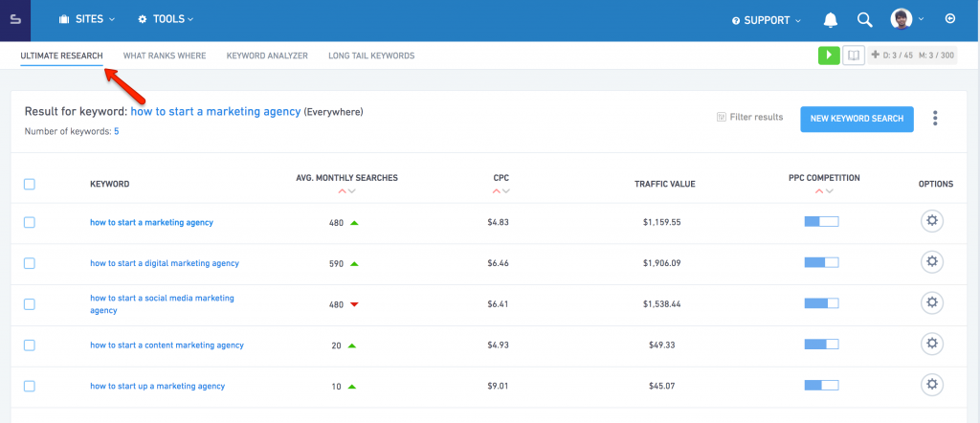Click the red down trend arrow beside 480
The height and width of the screenshot is (423, 980).
tap(354, 304)
